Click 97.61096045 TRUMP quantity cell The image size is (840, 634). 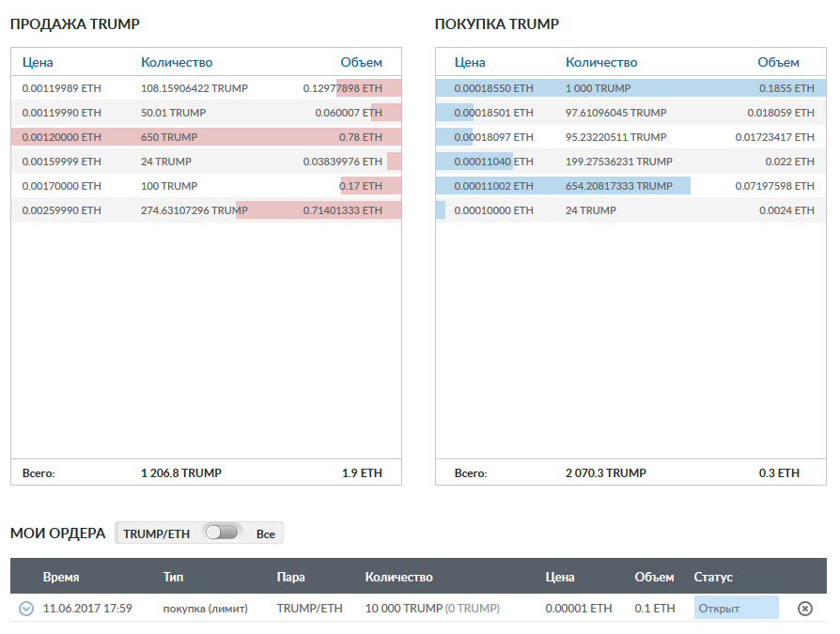point(616,113)
